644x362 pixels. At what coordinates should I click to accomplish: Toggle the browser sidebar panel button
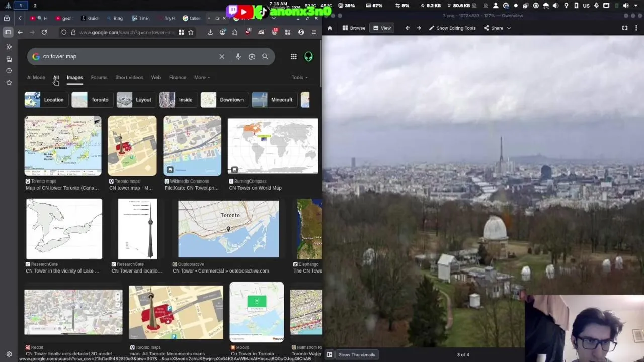(x=8, y=32)
